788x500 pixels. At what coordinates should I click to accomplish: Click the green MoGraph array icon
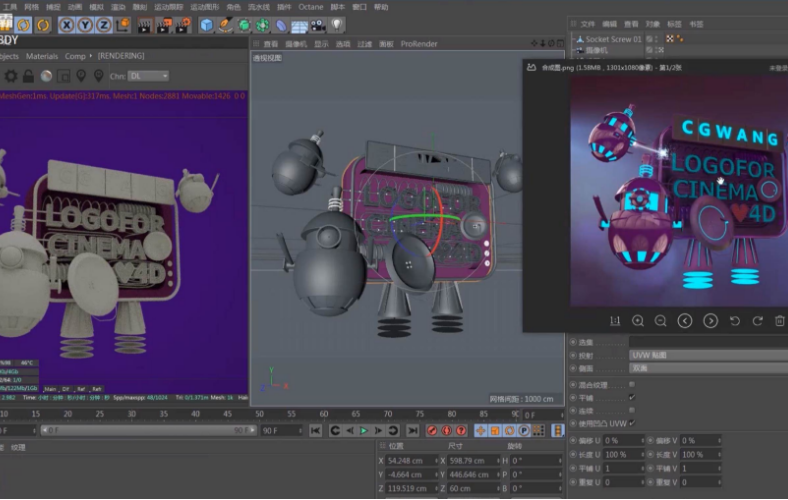point(262,25)
